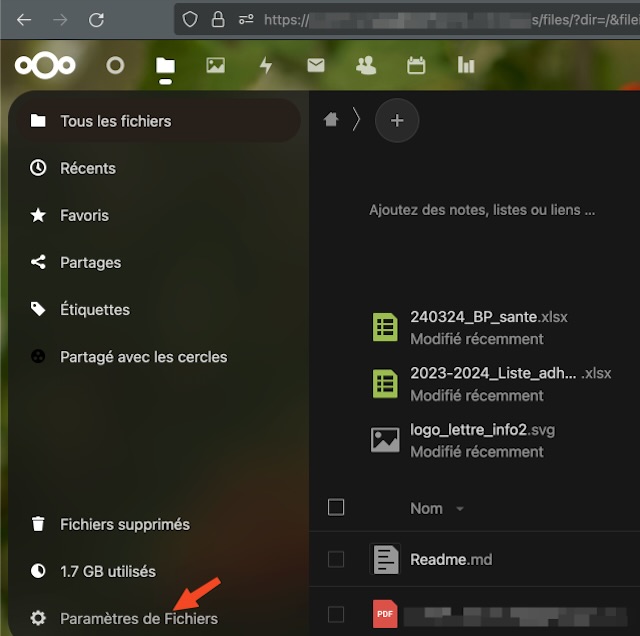Open the Photos app icon

[215, 66]
